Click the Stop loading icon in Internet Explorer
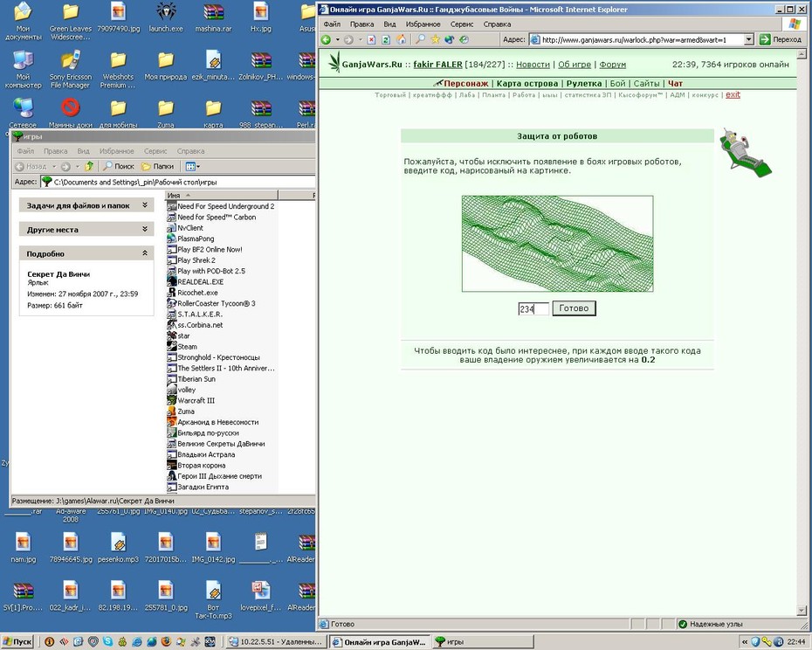Screen dimensions: 812x650 371,39
